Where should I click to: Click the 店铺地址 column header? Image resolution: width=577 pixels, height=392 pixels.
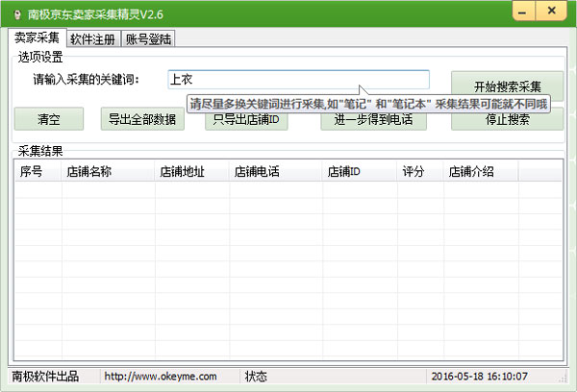point(191,172)
